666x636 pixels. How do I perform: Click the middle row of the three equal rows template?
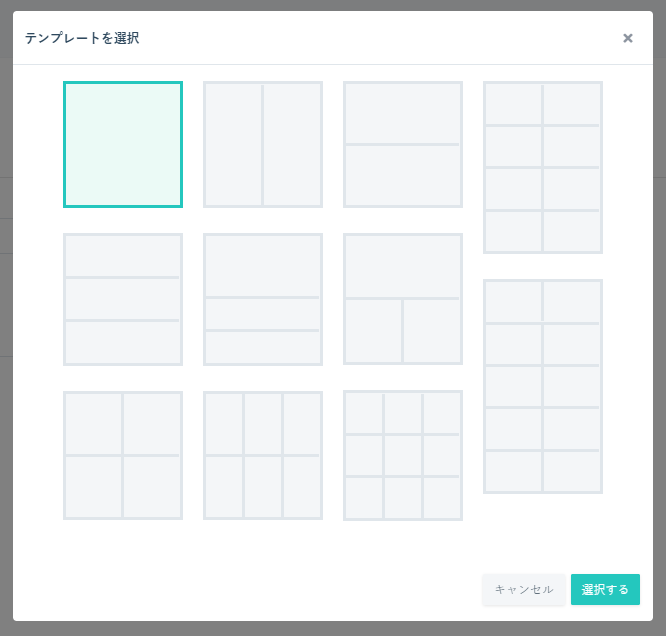click(123, 299)
